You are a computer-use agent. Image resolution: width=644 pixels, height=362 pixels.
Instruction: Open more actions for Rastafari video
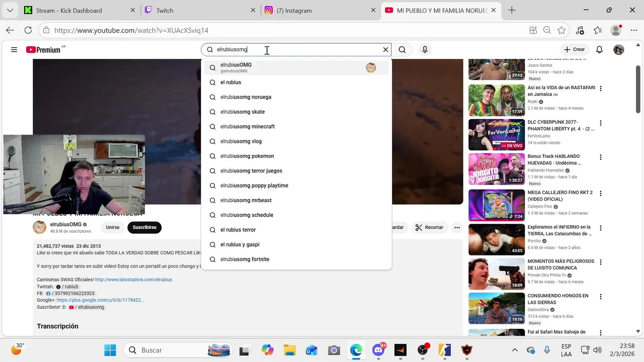[600, 88]
